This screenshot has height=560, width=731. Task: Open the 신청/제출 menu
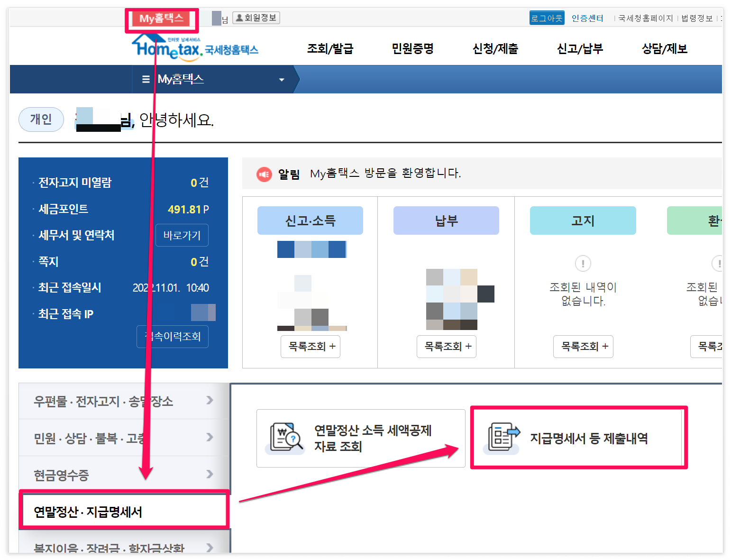click(495, 48)
